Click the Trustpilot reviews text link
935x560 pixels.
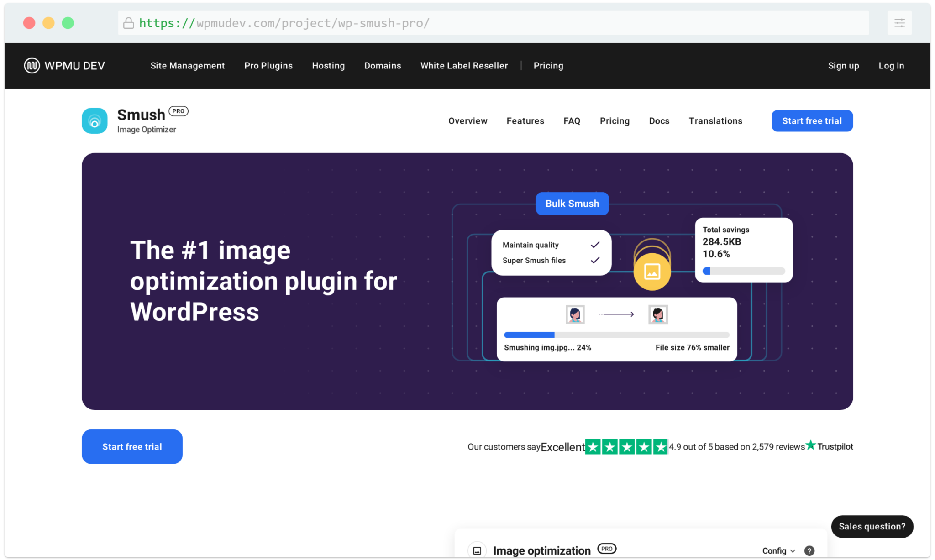click(737, 447)
